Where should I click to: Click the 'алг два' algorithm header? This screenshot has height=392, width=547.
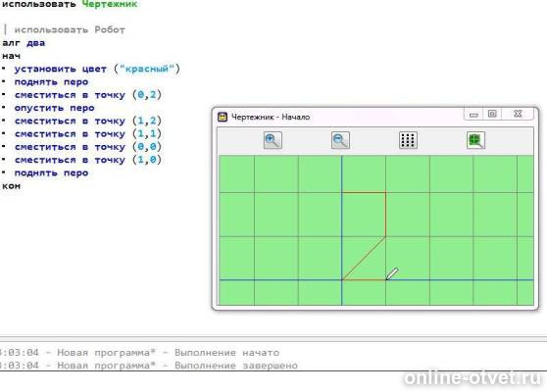24,43
